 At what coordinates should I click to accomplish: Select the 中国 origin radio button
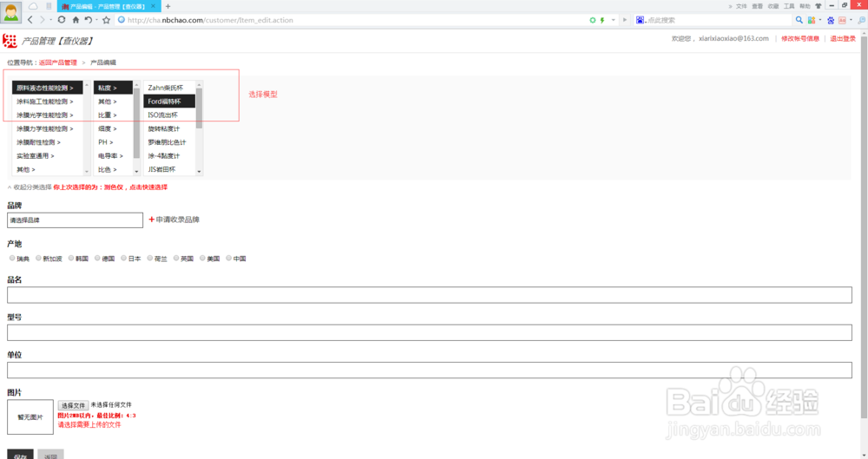(228, 258)
